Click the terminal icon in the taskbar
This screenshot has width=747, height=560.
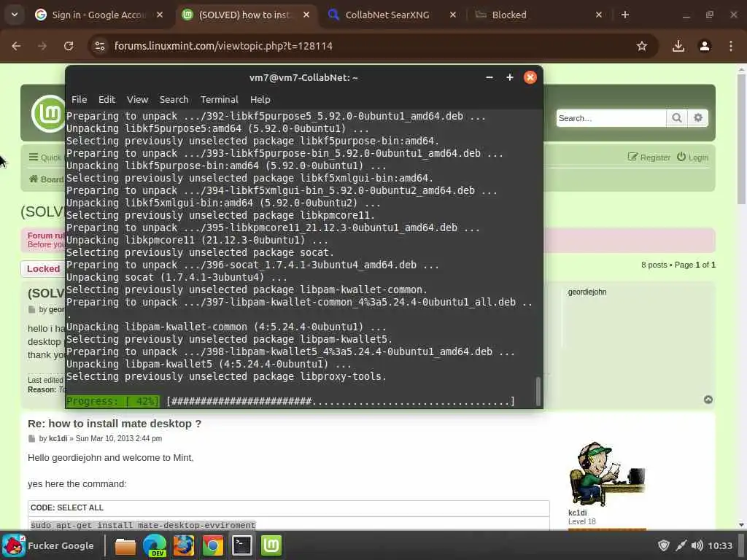pos(242,545)
